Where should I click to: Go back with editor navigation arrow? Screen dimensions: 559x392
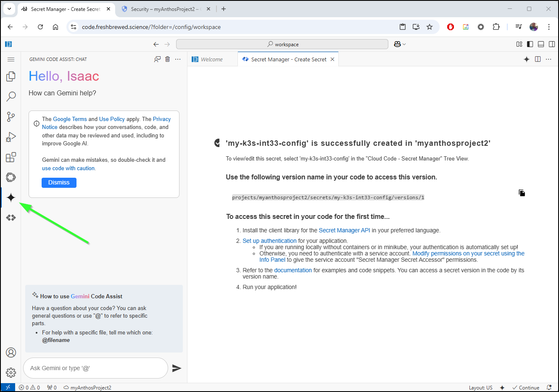[156, 44]
